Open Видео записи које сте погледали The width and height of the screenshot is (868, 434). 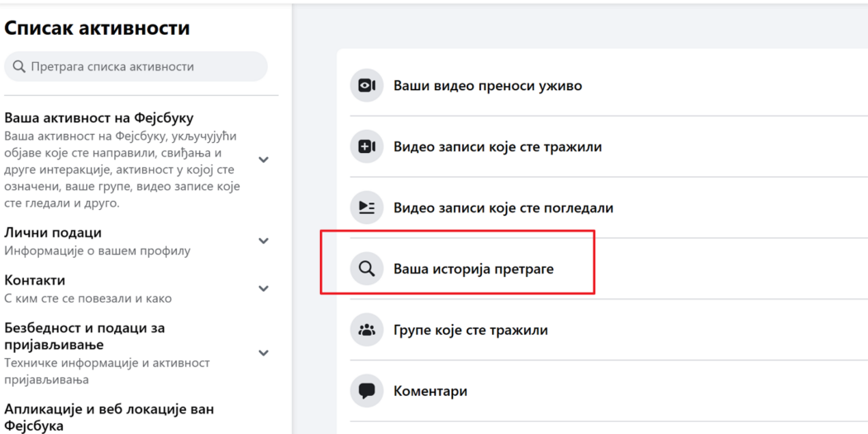coord(503,207)
